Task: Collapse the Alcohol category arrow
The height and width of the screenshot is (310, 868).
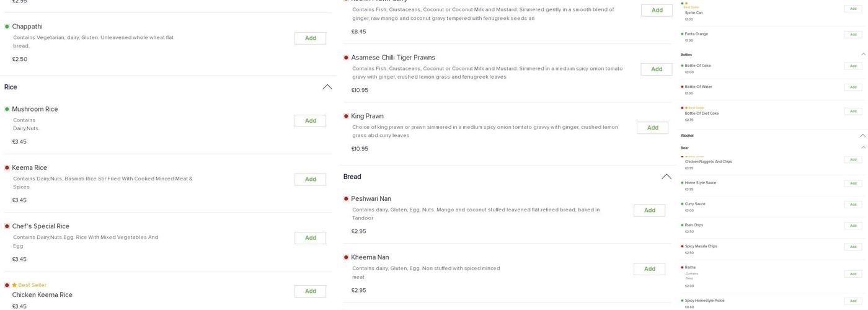Action: click(x=862, y=136)
